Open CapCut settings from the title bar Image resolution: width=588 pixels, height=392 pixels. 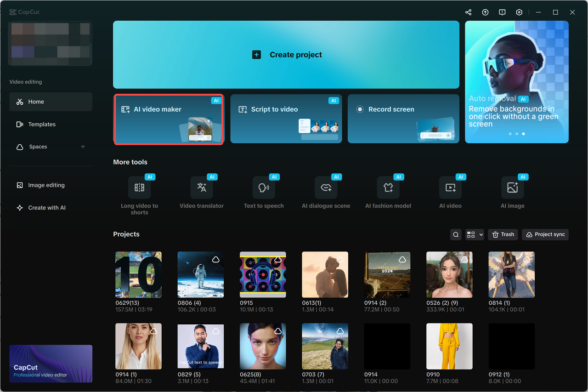pos(519,12)
